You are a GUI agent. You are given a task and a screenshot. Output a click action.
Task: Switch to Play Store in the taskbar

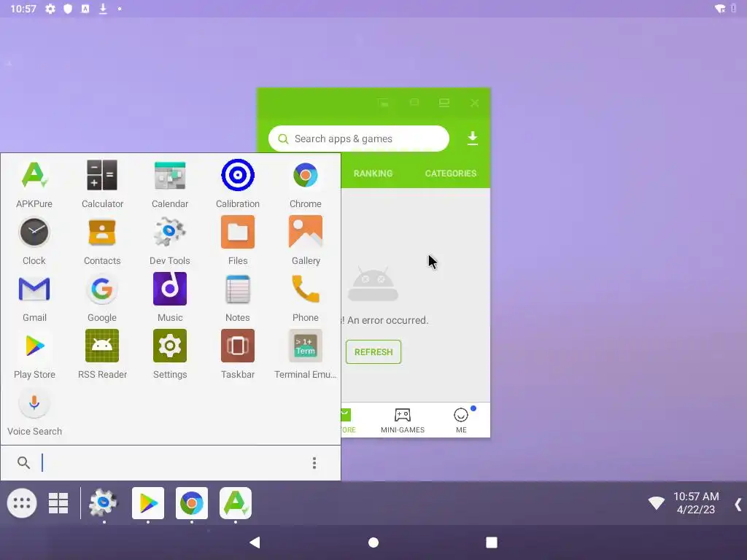148,503
